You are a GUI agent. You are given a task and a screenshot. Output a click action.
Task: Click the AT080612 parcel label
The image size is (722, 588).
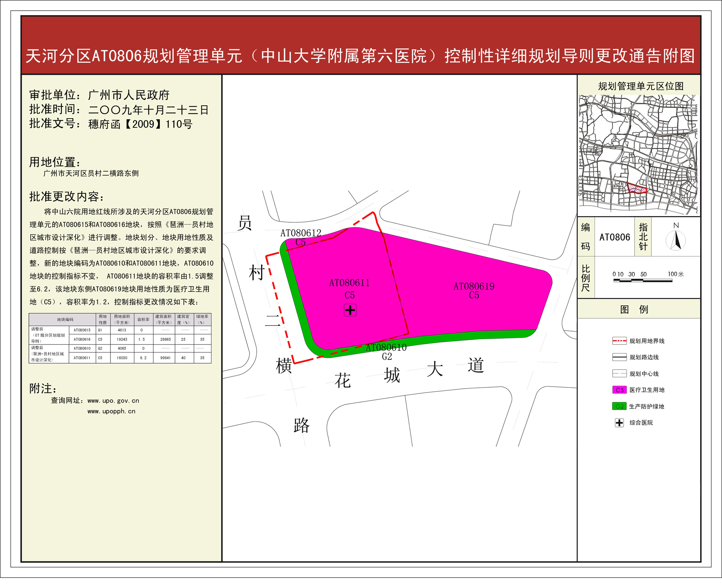click(301, 233)
